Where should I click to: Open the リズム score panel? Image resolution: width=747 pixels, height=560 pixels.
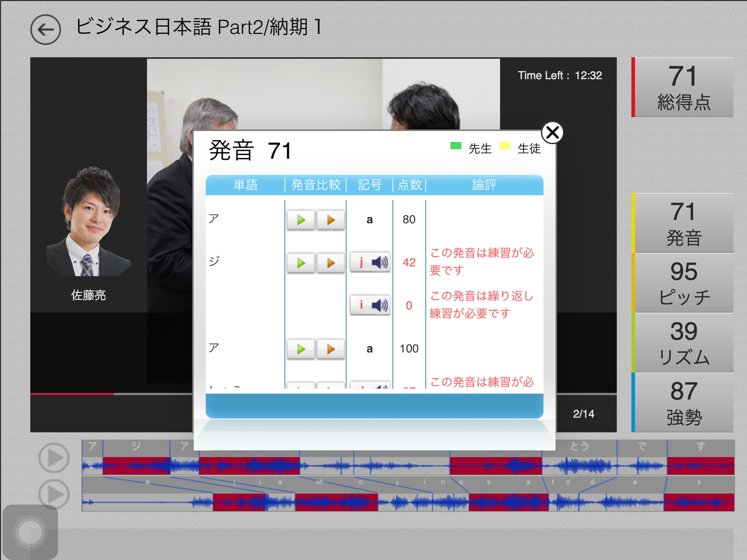pyautogui.click(x=683, y=343)
